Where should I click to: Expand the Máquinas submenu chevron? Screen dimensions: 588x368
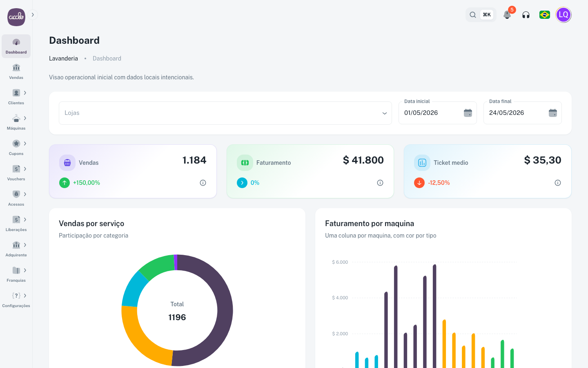tap(25, 118)
